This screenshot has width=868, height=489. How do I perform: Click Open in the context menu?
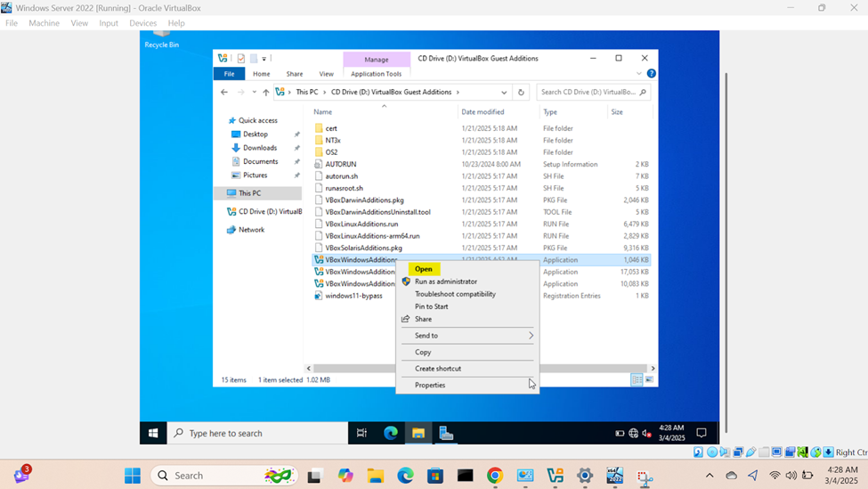424,269
